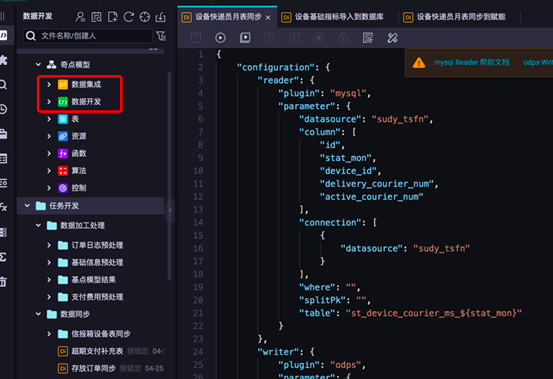
Task: Expand the 支付费用预处理 folder
Action: coord(49,297)
